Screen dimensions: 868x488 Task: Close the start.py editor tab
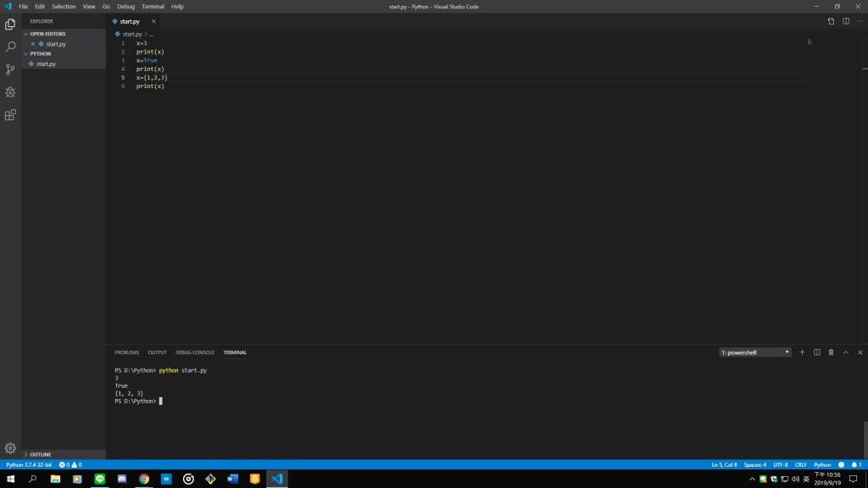153,21
